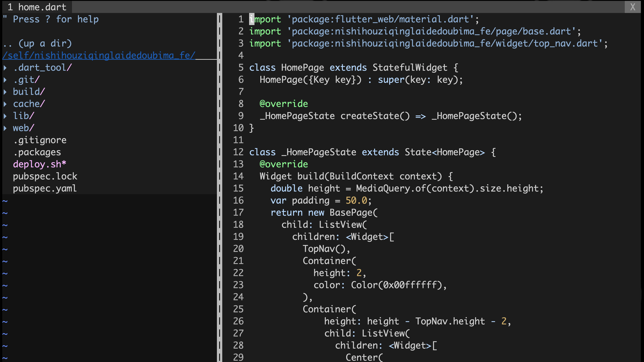Open the .gitignore file
The height and width of the screenshot is (362, 644).
(40, 140)
